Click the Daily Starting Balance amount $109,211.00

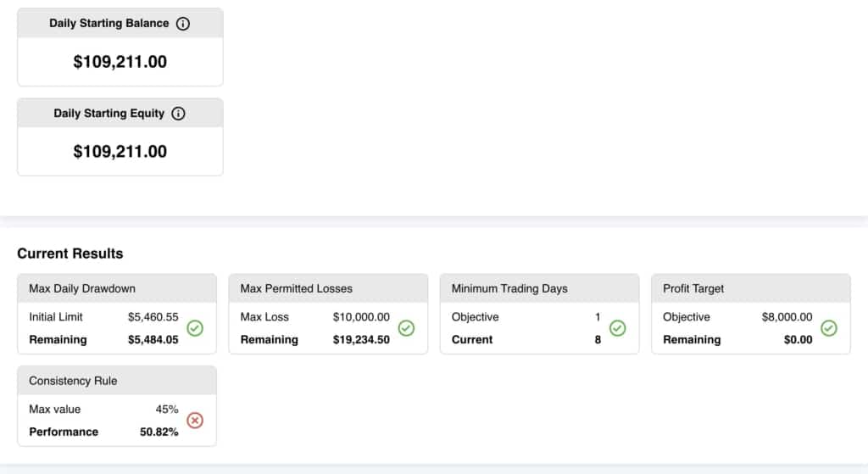coord(120,61)
